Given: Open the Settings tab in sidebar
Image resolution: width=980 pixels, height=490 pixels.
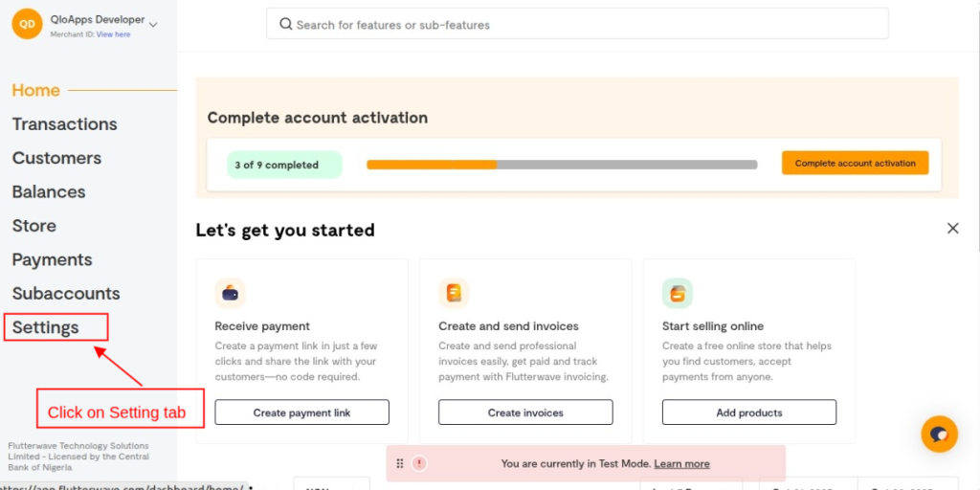Looking at the screenshot, I should (46, 327).
